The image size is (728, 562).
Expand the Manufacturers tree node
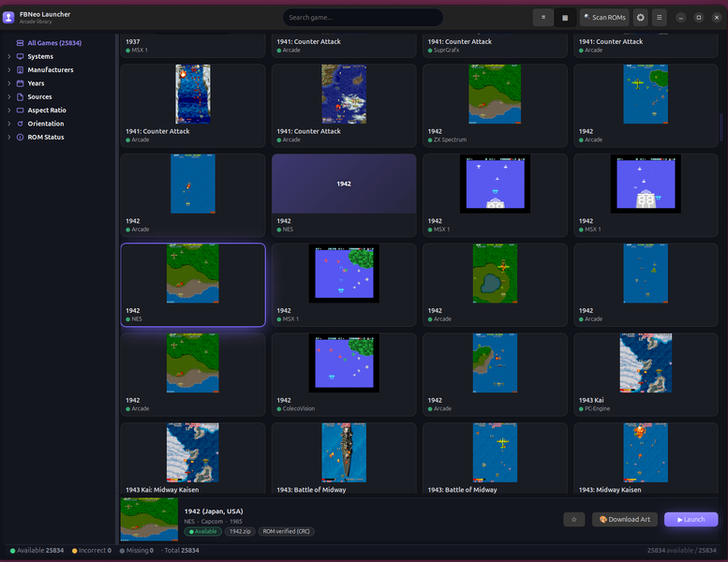pyautogui.click(x=8, y=70)
